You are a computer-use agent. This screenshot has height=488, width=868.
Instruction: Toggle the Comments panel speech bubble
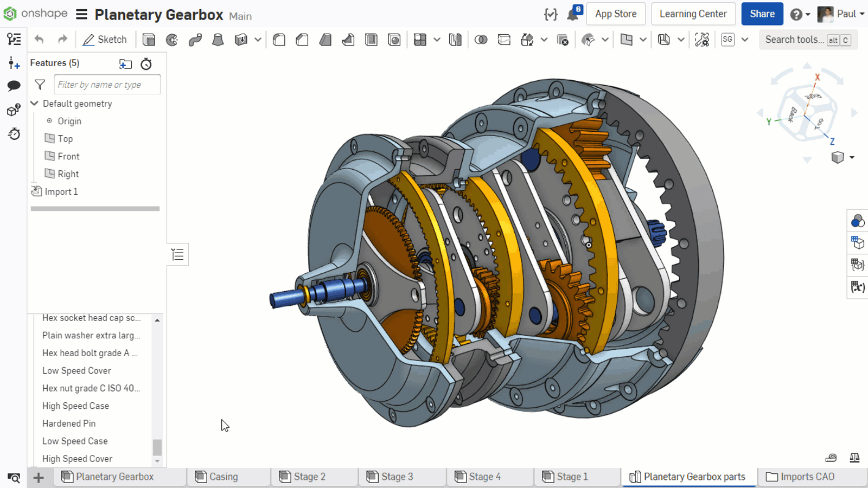click(x=14, y=86)
